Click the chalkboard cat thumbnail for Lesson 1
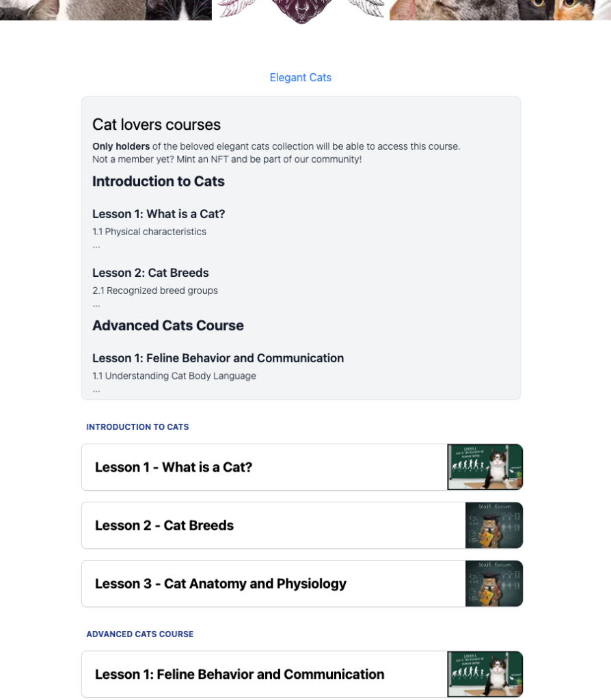The image size is (611, 700). click(485, 467)
